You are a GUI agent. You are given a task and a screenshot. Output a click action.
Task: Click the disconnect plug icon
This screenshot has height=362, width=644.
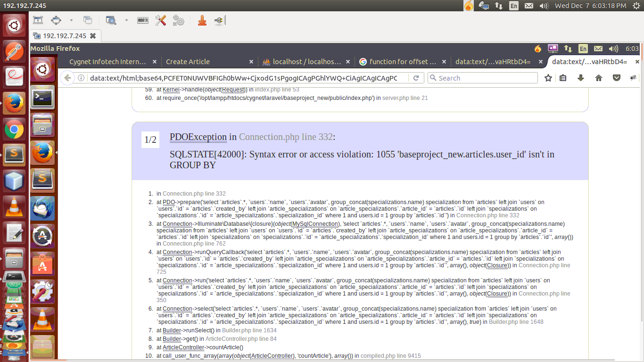coord(220,20)
